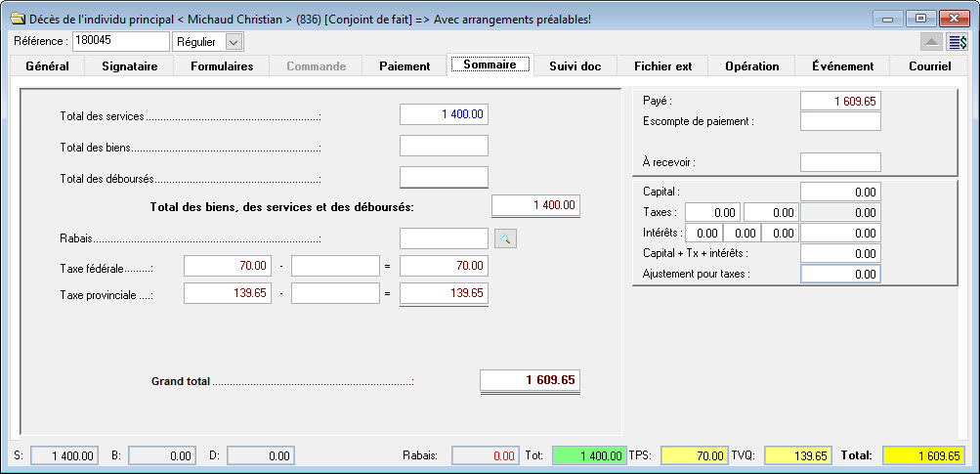This screenshot has height=474, width=980.
Task: Select the Courriel tab
Action: 929,66
